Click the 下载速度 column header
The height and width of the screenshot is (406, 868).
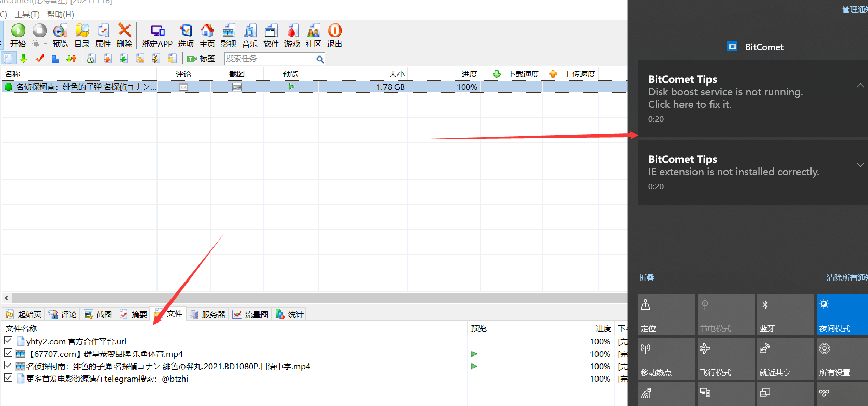(511, 74)
